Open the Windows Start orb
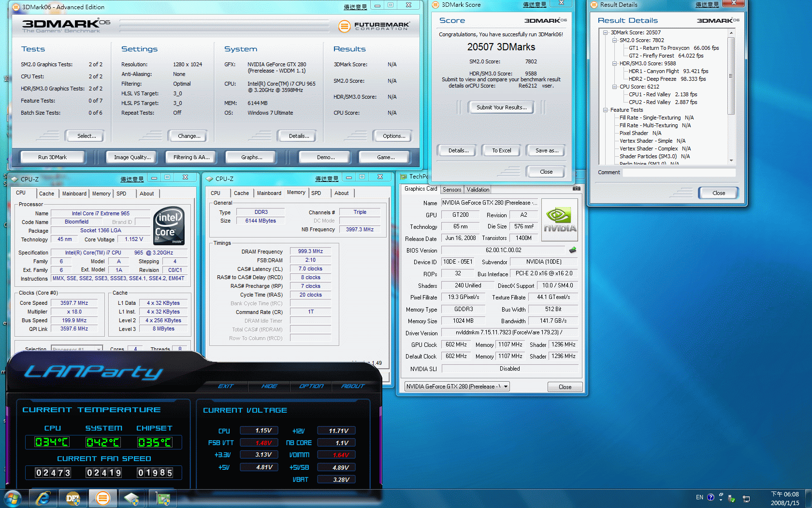 [13, 498]
